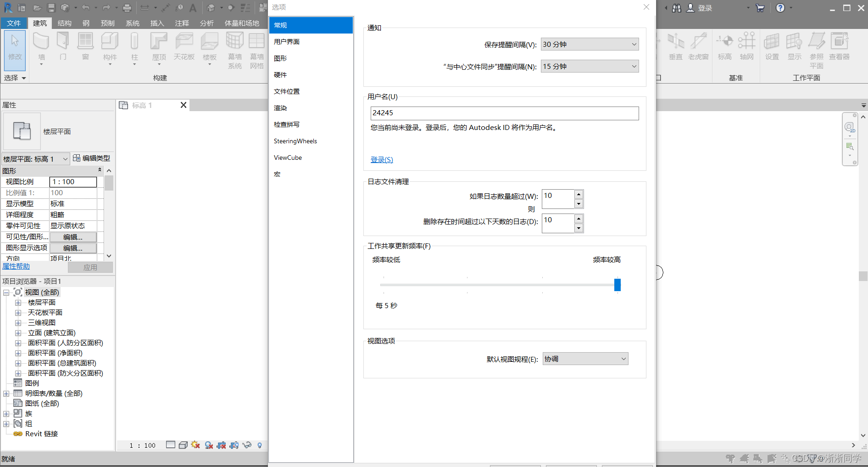
Task: Click the Print icon in quick access toolbar
Action: pyautogui.click(x=127, y=8)
